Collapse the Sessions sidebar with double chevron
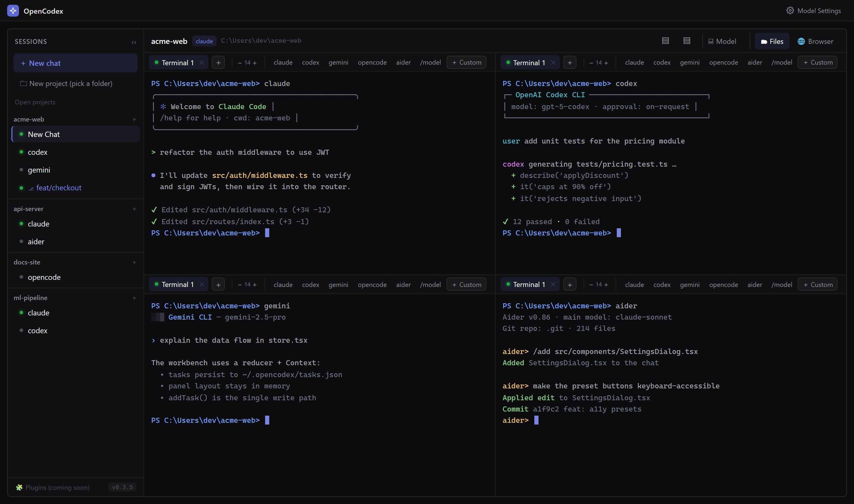854x504 pixels. pos(134,42)
